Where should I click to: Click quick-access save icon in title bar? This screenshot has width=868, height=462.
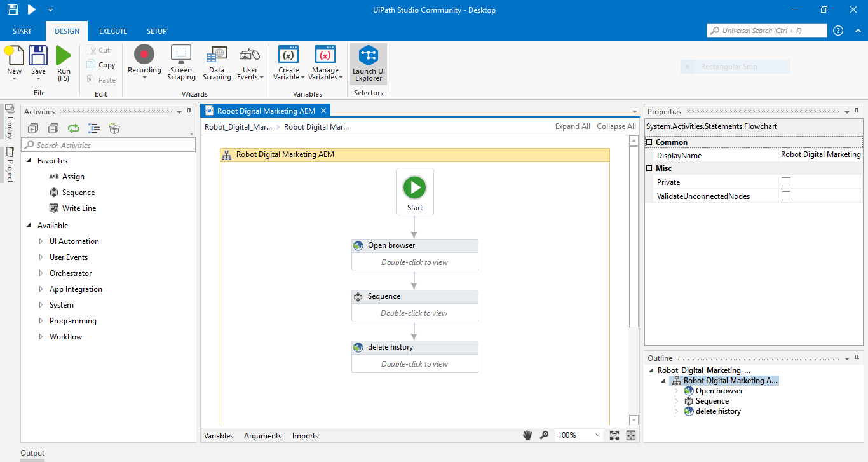tap(12, 10)
